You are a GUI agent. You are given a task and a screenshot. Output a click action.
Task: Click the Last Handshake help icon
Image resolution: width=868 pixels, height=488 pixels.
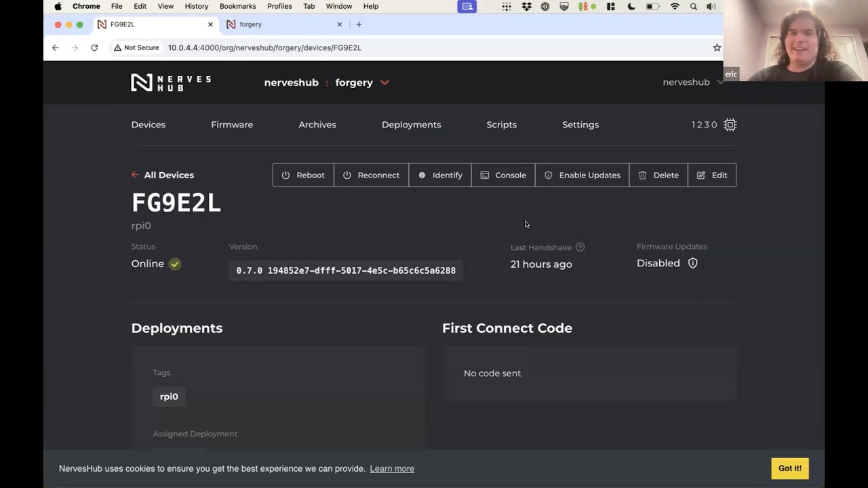pos(580,247)
